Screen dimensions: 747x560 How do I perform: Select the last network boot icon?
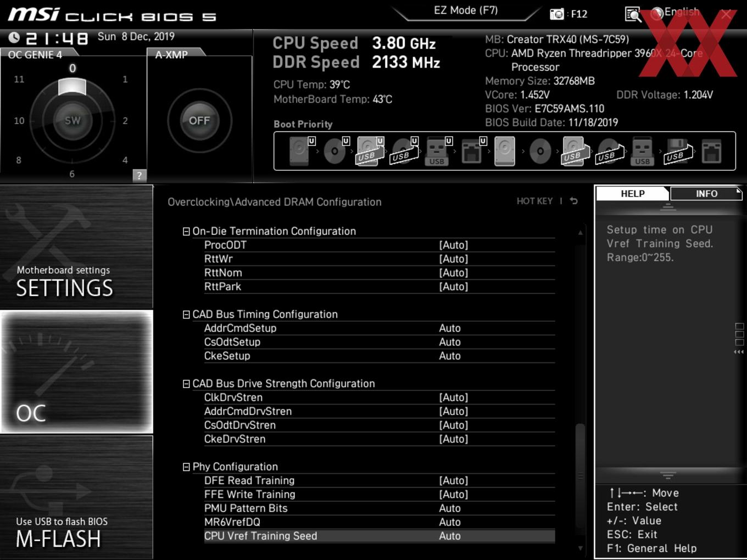pyautogui.click(x=711, y=151)
